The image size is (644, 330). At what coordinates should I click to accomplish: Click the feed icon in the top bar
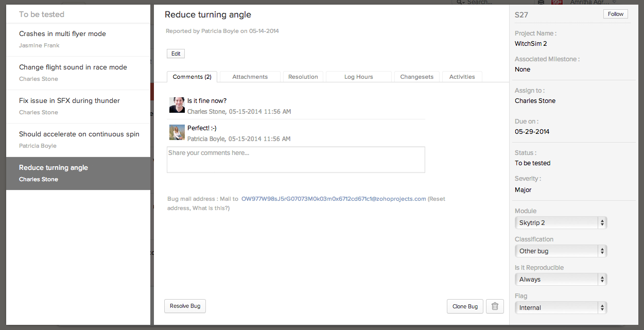click(x=540, y=3)
